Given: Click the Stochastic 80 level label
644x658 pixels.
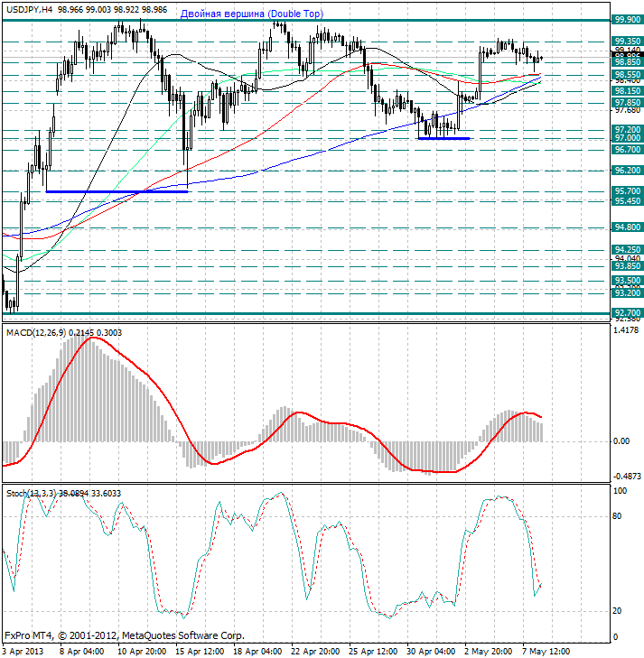Looking at the screenshot, I should (617, 516).
